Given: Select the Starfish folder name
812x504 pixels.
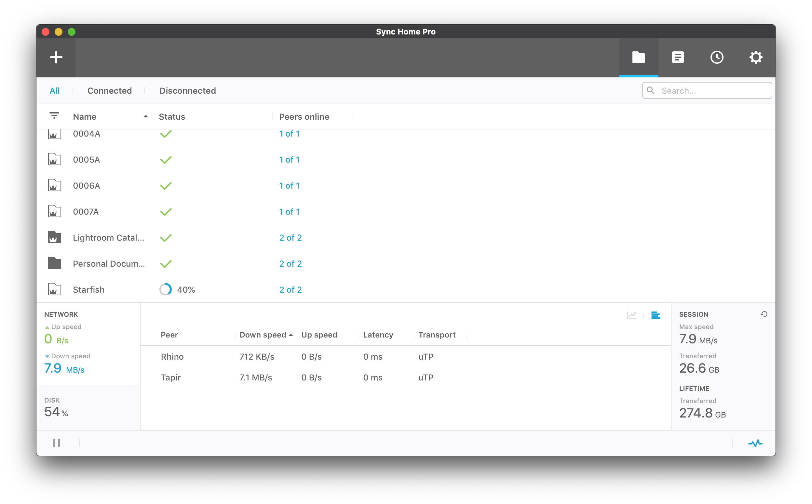Looking at the screenshot, I should coord(89,290).
